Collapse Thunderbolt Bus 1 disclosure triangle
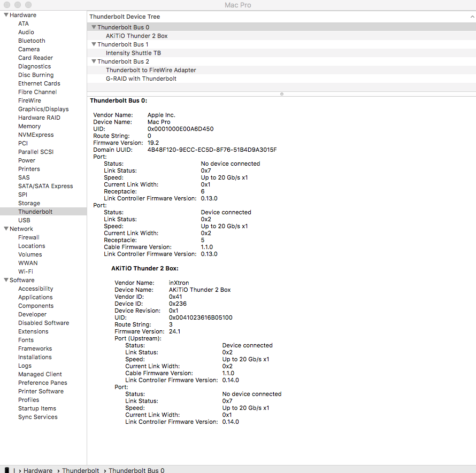Viewport: 476px width, 473px height. point(94,44)
